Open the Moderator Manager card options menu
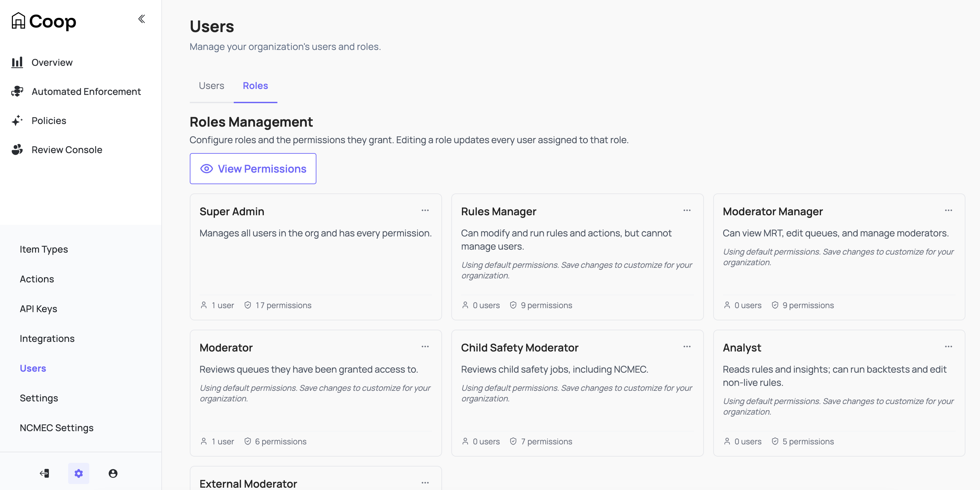The height and width of the screenshot is (490, 980). (949, 210)
